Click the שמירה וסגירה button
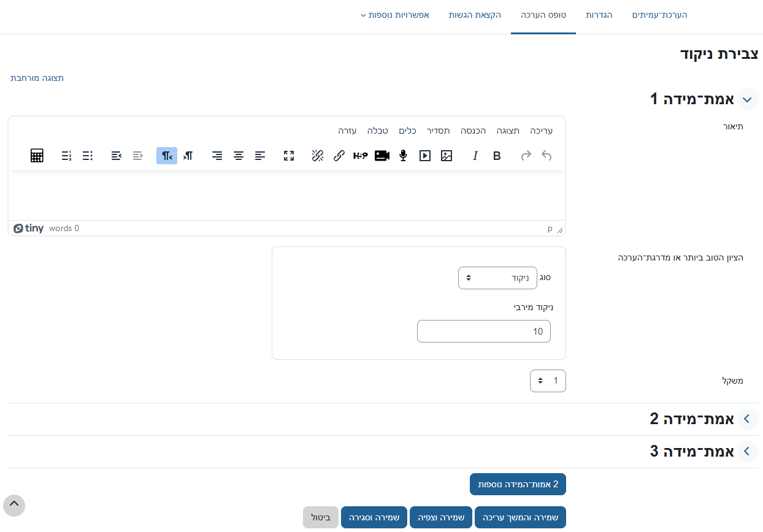This screenshot has width=763, height=532. click(374, 517)
